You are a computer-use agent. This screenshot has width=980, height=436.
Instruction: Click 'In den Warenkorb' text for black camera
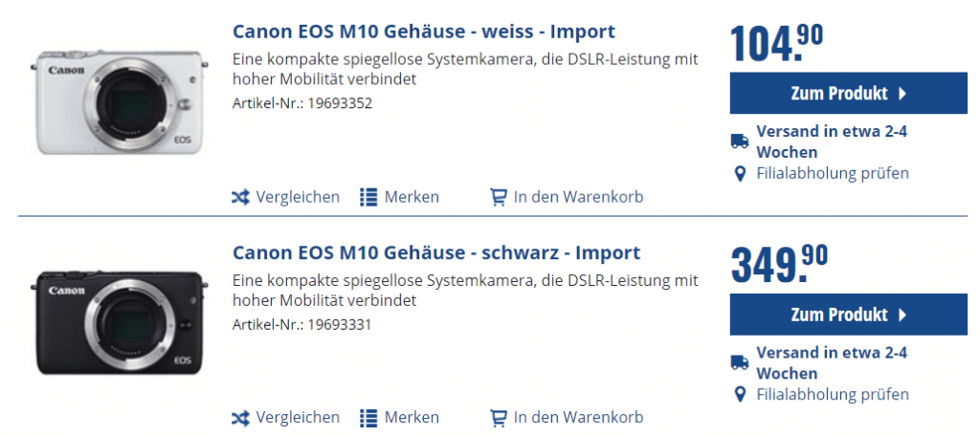pyautogui.click(x=578, y=418)
